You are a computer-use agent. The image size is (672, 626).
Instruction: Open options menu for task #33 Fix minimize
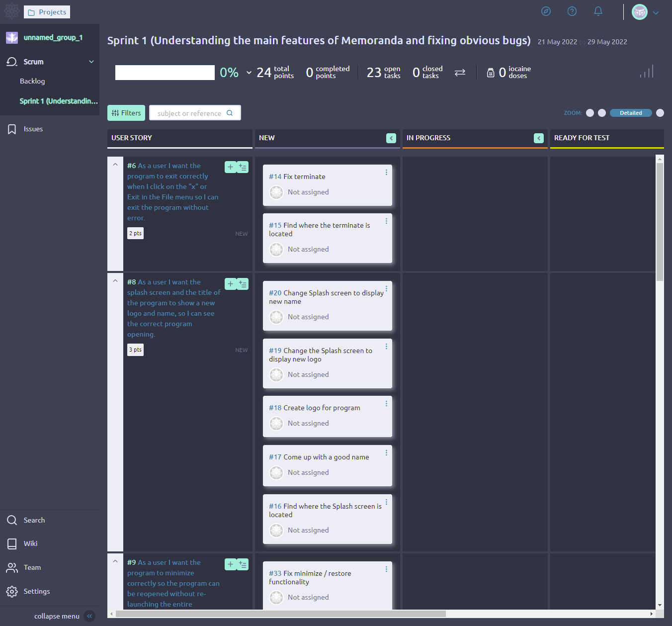(386, 569)
